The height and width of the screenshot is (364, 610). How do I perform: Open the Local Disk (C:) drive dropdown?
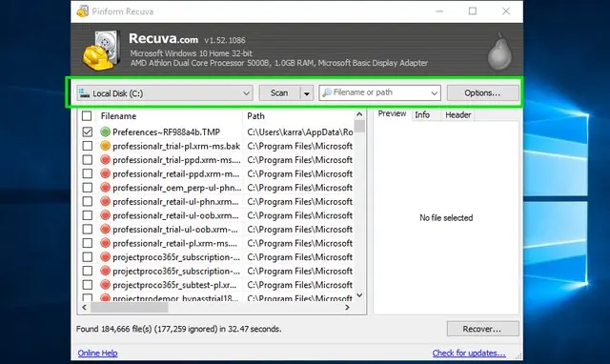click(x=165, y=93)
